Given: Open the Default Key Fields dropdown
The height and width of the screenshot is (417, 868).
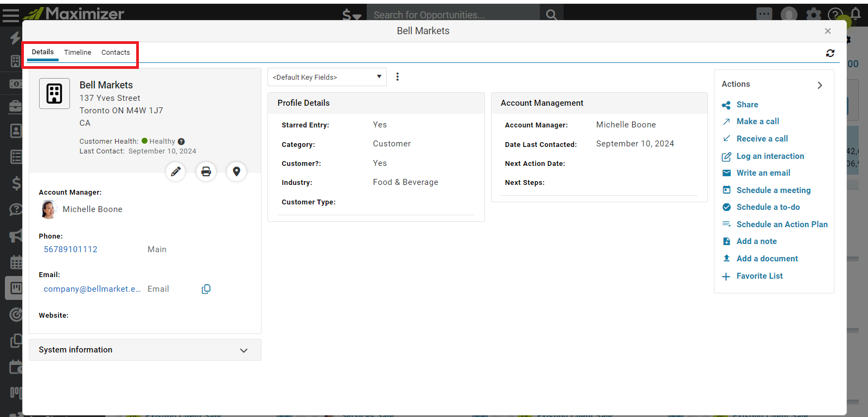Looking at the screenshot, I should coord(327,77).
